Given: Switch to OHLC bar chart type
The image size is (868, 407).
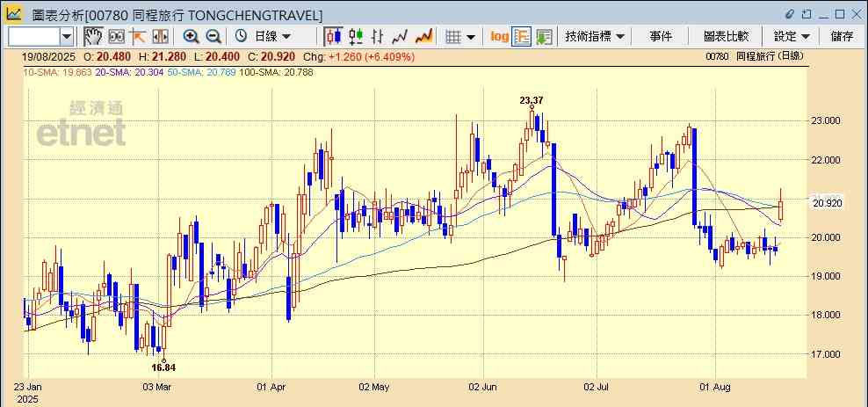Looking at the screenshot, I should pos(378,37).
